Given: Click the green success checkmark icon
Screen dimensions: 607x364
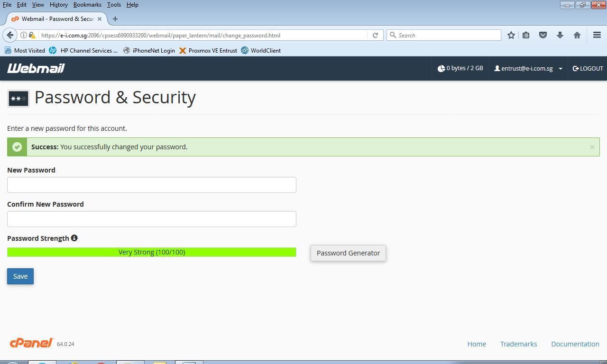Looking at the screenshot, I should [17, 147].
